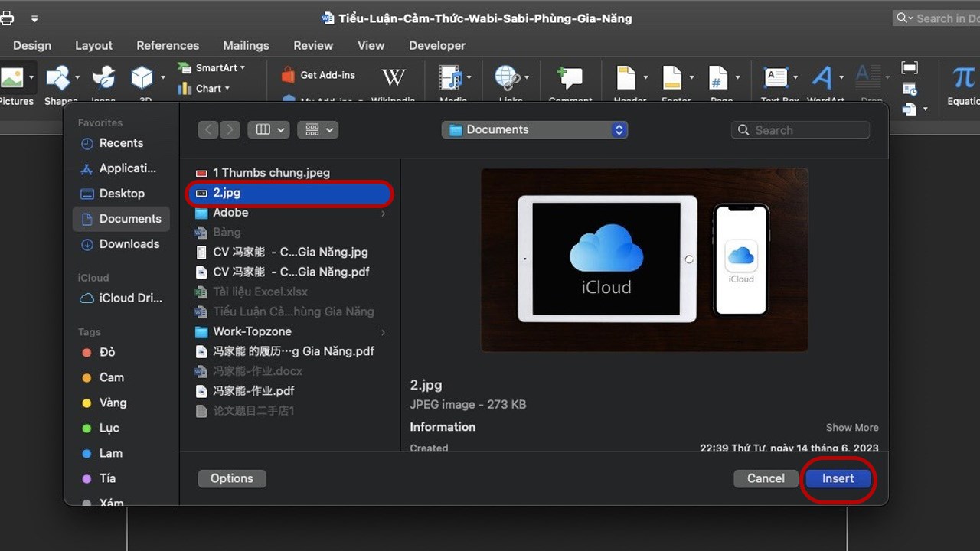Expand the Work-Topzone folder chevron

[383, 332]
